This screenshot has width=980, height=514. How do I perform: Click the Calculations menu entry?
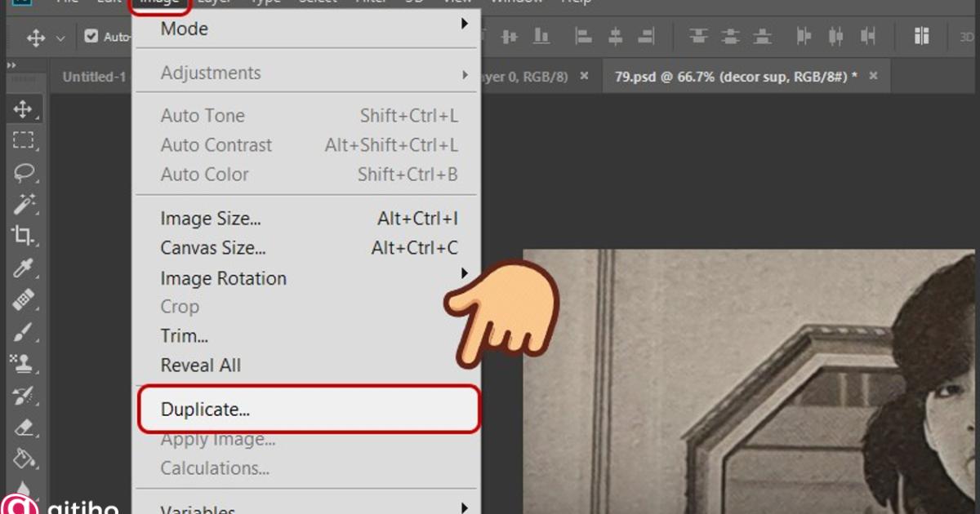pos(306,468)
